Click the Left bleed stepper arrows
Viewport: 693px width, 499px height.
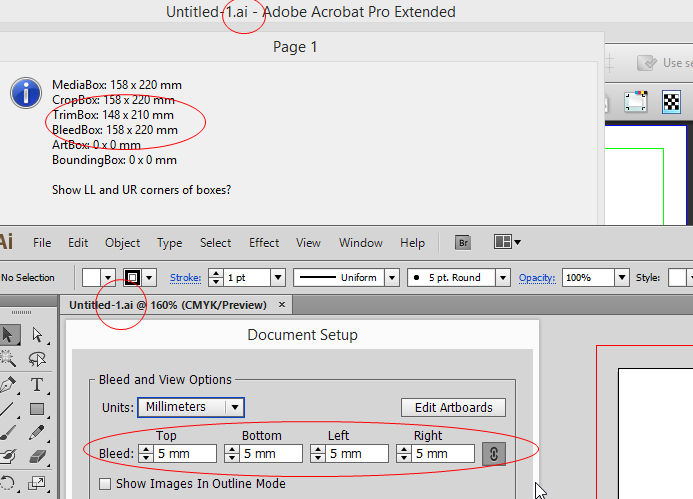point(318,454)
